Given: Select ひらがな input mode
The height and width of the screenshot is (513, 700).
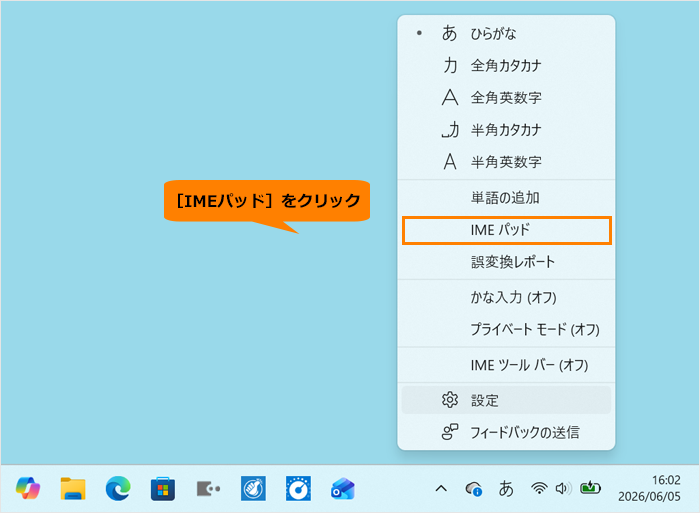Looking at the screenshot, I should tap(506, 33).
